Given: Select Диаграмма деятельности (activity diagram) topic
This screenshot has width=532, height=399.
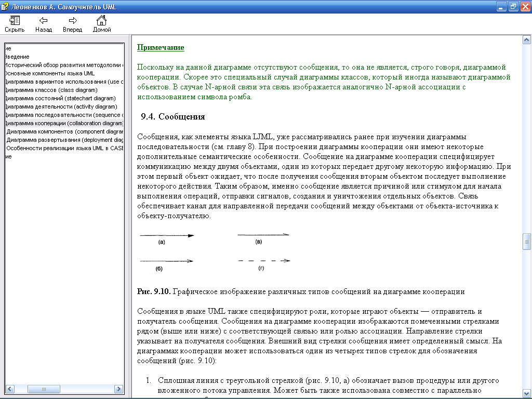Looking at the screenshot, I should (x=61, y=107).
